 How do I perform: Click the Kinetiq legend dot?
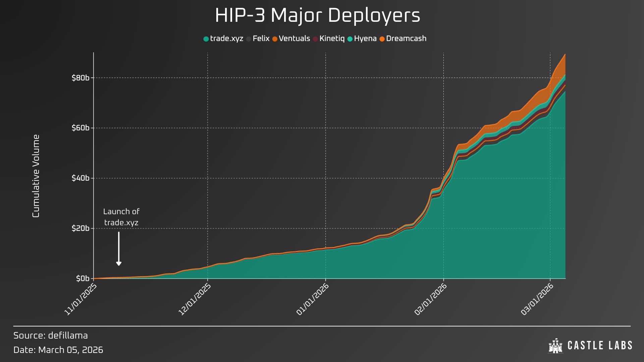(315, 39)
